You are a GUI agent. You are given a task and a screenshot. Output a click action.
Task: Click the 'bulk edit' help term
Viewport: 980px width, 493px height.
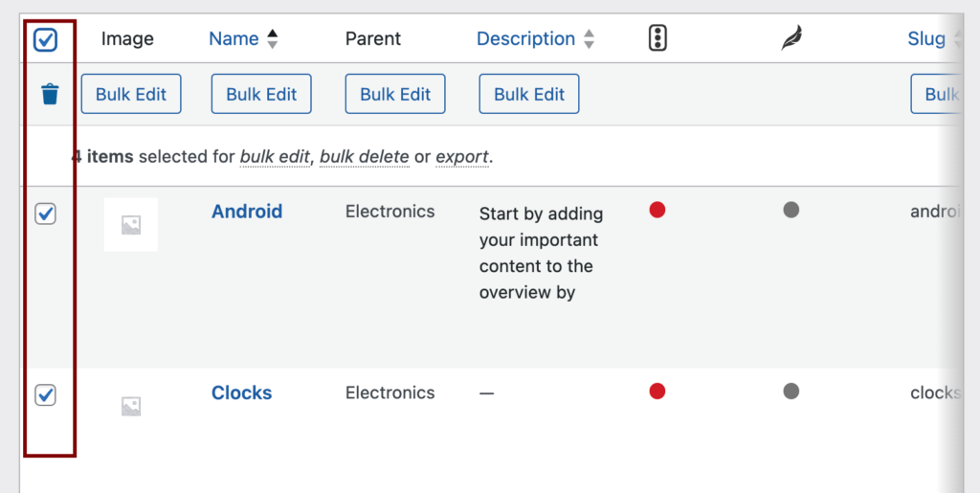[x=275, y=157]
